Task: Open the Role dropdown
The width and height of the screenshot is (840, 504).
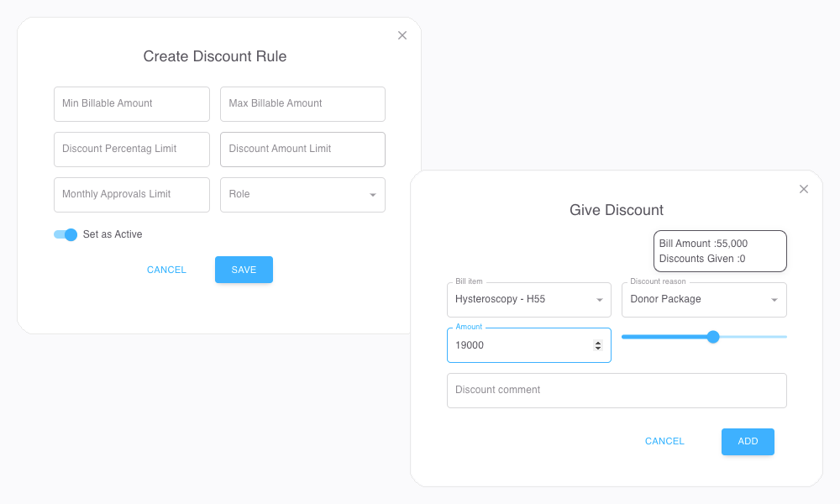Action: point(302,194)
